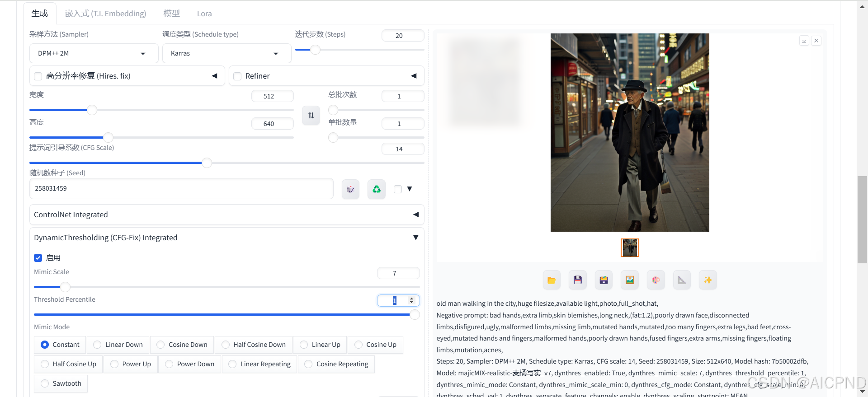This screenshot has width=868, height=397.
Task: Send image to inpaint palette icon
Action: coord(656,280)
